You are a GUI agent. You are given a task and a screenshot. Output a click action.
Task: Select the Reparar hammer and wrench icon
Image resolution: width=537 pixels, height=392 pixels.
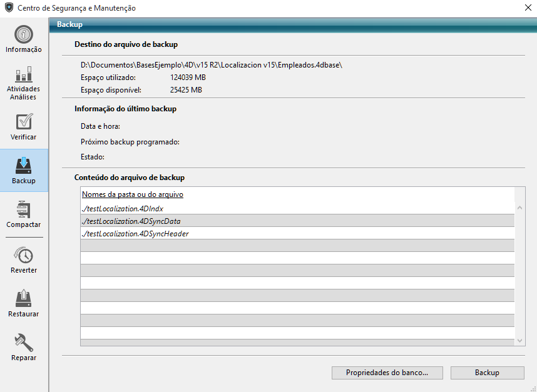pyautogui.click(x=24, y=343)
